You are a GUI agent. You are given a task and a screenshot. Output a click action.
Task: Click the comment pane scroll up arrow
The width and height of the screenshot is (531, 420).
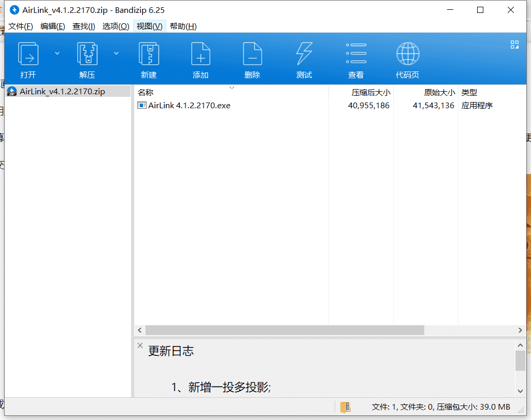point(520,345)
